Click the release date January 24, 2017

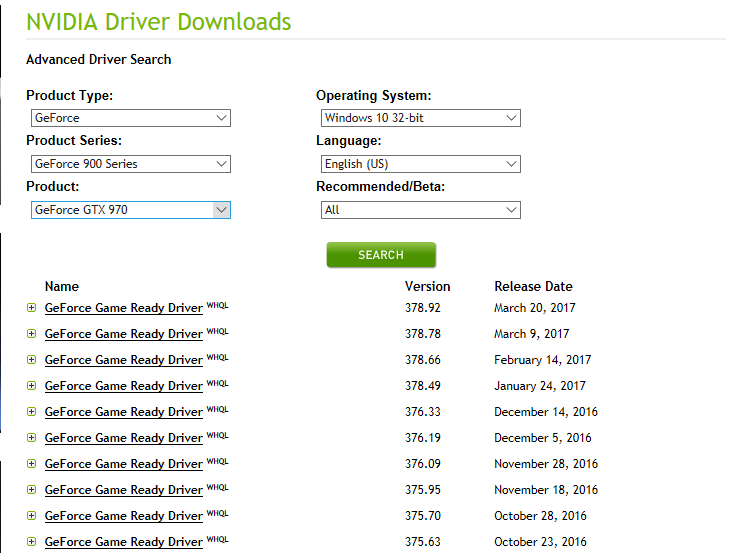coord(540,386)
